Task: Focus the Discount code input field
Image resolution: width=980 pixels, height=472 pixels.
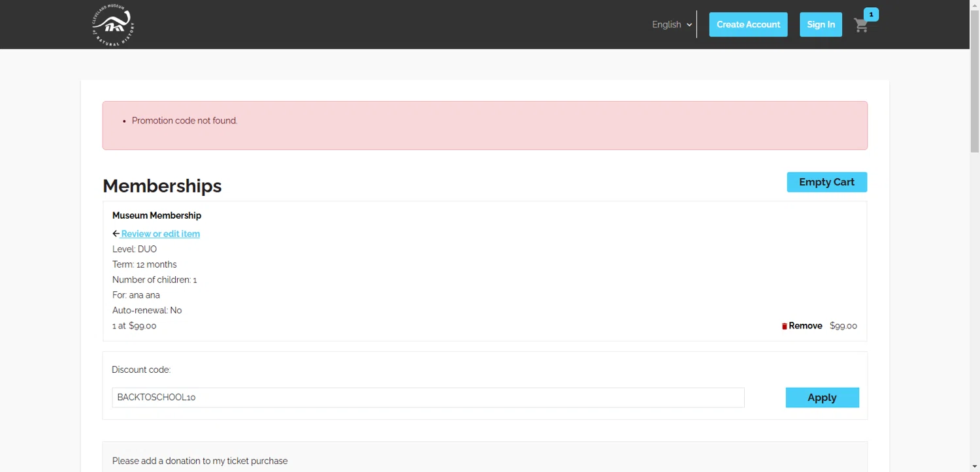Action: [x=428, y=398]
